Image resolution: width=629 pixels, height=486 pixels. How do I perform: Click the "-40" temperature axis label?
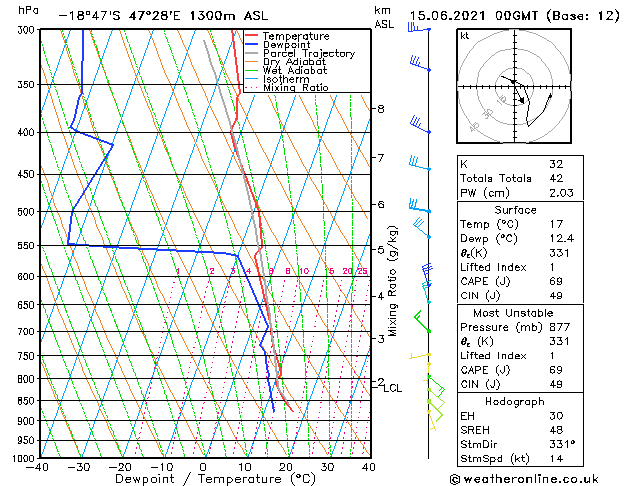(37, 467)
